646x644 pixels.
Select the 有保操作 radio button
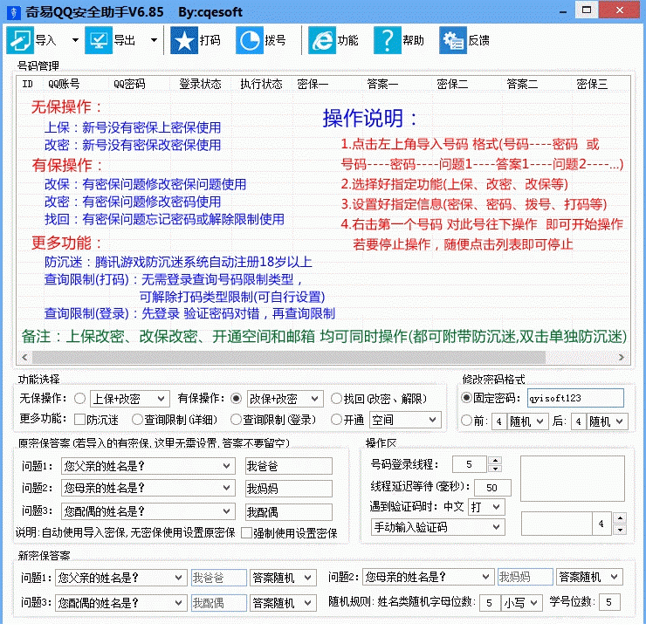pos(236,399)
